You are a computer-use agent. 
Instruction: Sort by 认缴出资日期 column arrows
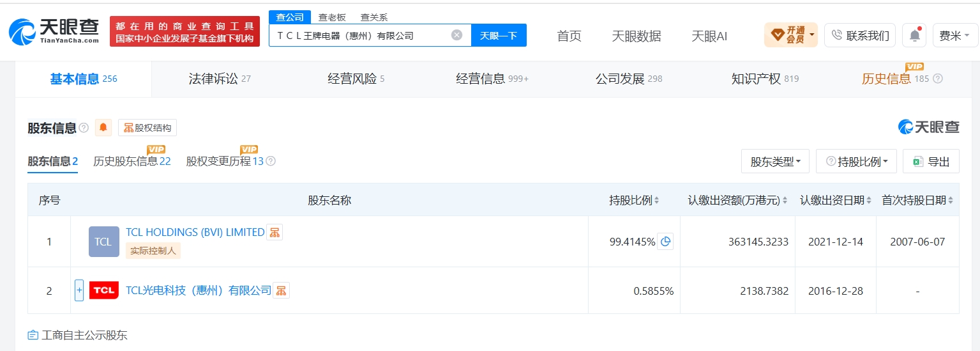(869, 200)
